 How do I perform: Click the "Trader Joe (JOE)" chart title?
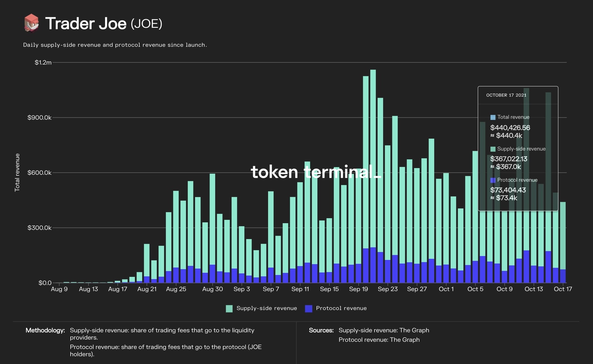point(104,23)
